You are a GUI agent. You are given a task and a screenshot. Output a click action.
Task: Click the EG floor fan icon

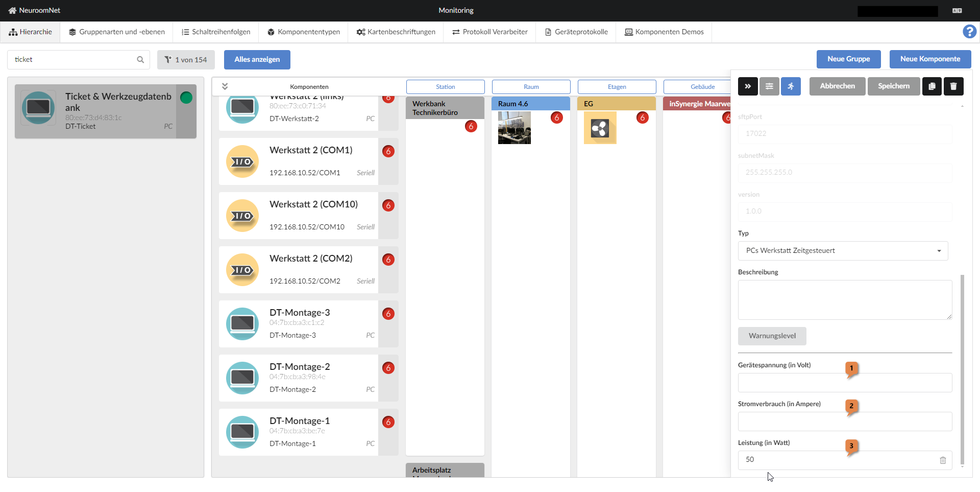(x=600, y=128)
